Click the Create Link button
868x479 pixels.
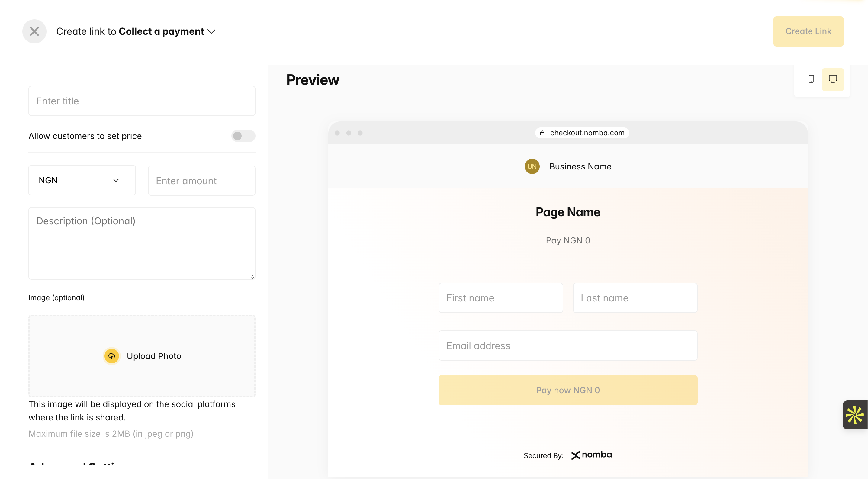tap(808, 31)
